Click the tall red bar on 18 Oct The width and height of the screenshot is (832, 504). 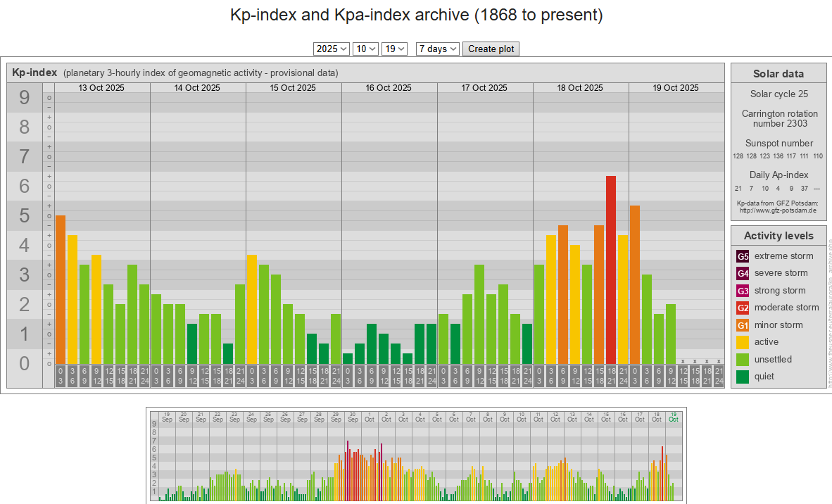[x=611, y=270]
